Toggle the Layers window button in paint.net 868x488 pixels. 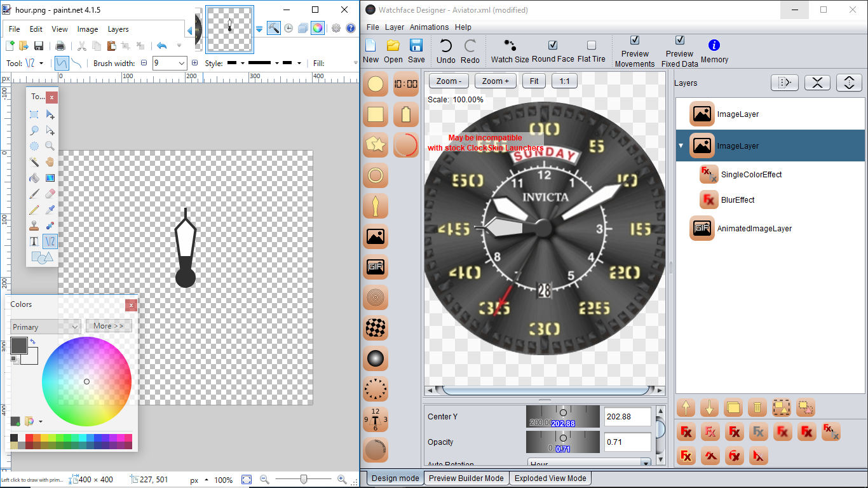pyautogui.click(x=303, y=28)
